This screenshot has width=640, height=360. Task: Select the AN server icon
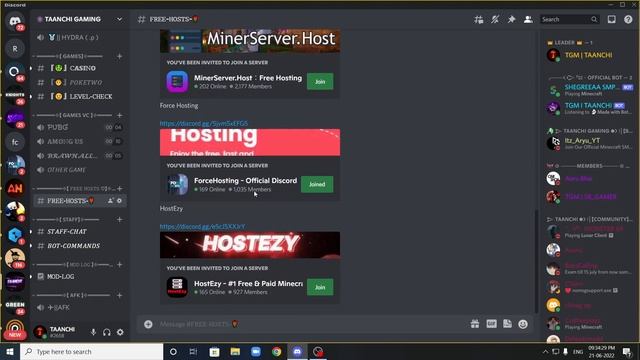coord(15,188)
